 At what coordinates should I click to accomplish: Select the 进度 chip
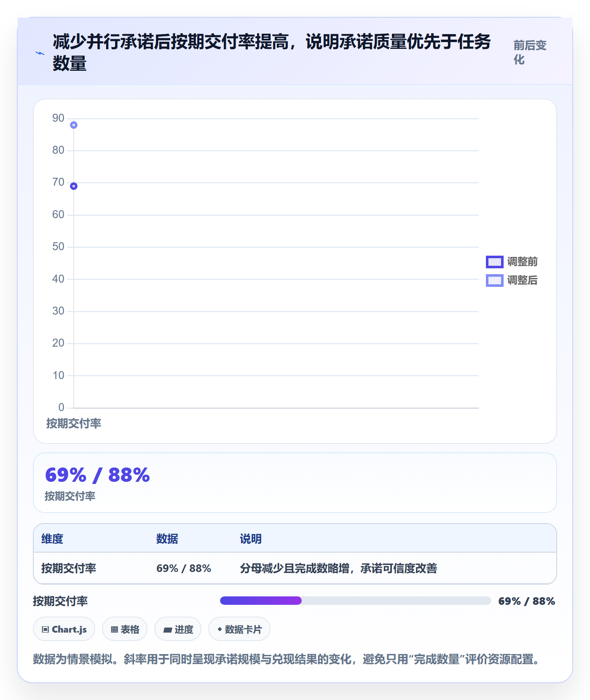pos(178,629)
